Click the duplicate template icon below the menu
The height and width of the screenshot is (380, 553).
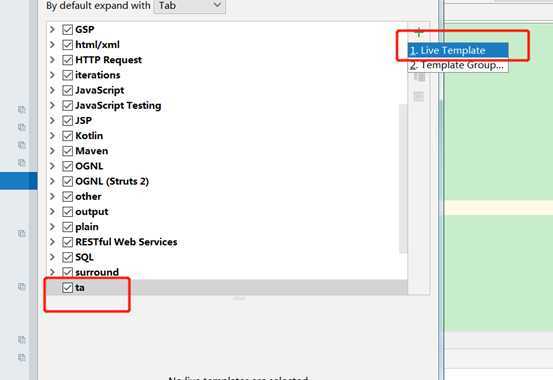[419, 77]
